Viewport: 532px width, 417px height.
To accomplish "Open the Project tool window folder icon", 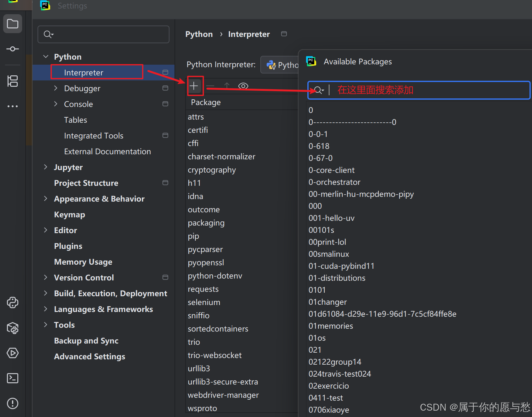I will pos(13,24).
